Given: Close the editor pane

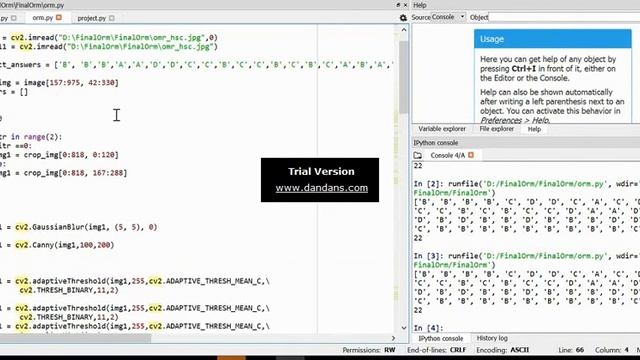Looking at the screenshot, I should (x=405, y=5).
